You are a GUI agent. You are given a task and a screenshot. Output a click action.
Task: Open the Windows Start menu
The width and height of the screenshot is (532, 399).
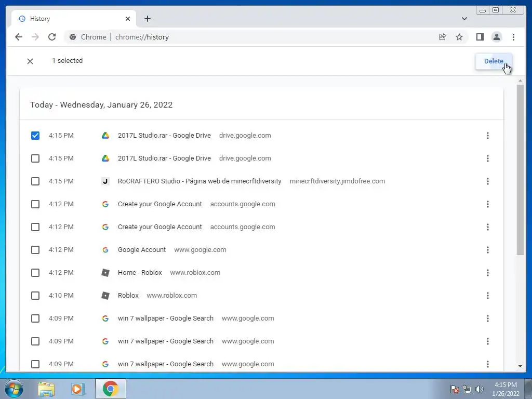pos(14,389)
